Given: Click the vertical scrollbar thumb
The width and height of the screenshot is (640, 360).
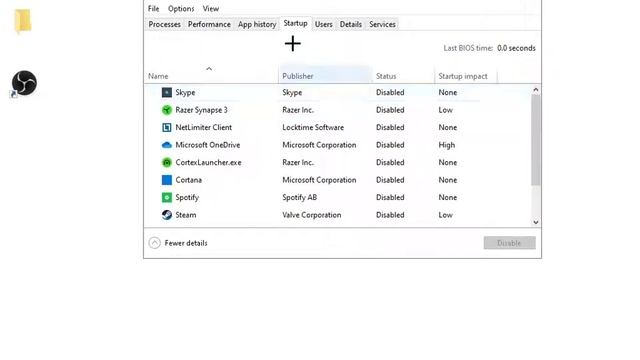Looking at the screenshot, I should (x=536, y=140).
